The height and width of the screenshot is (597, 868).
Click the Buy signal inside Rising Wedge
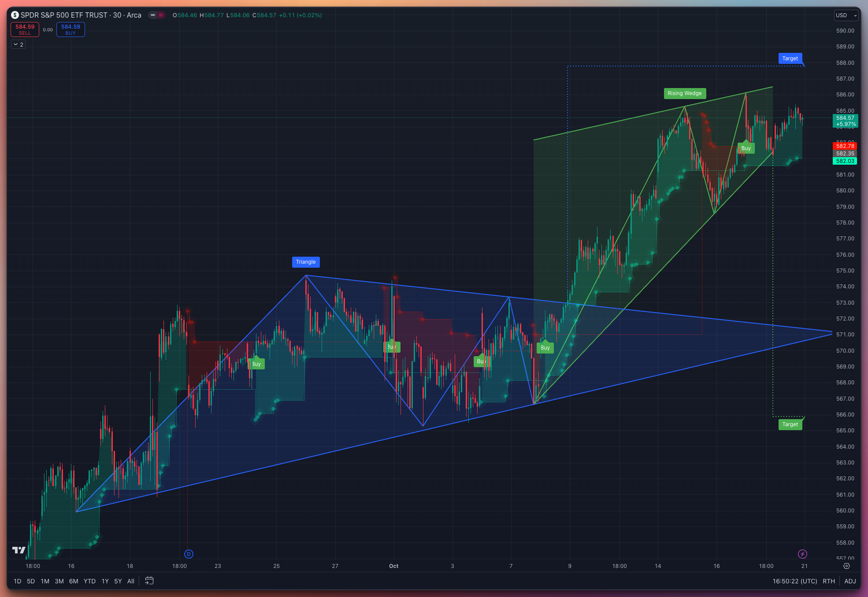tap(746, 148)
